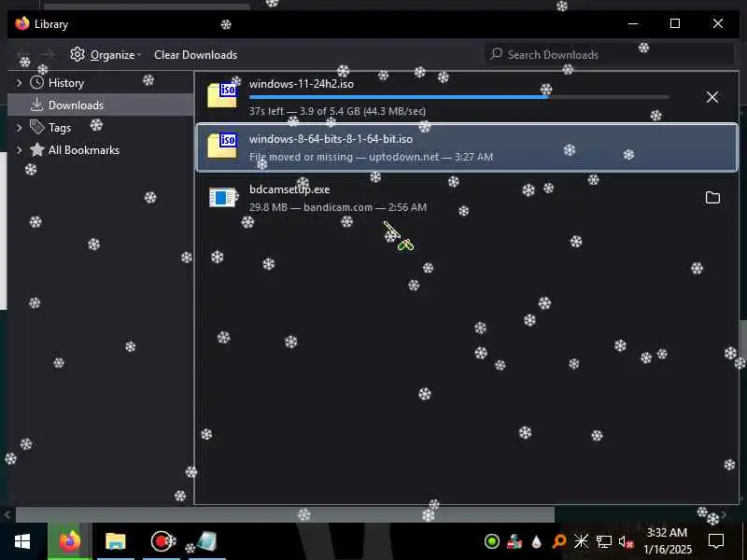Click the green circle tray icon
Image resolution: width=747 pixels, height=560 pixels.
[x=492, y=541]
